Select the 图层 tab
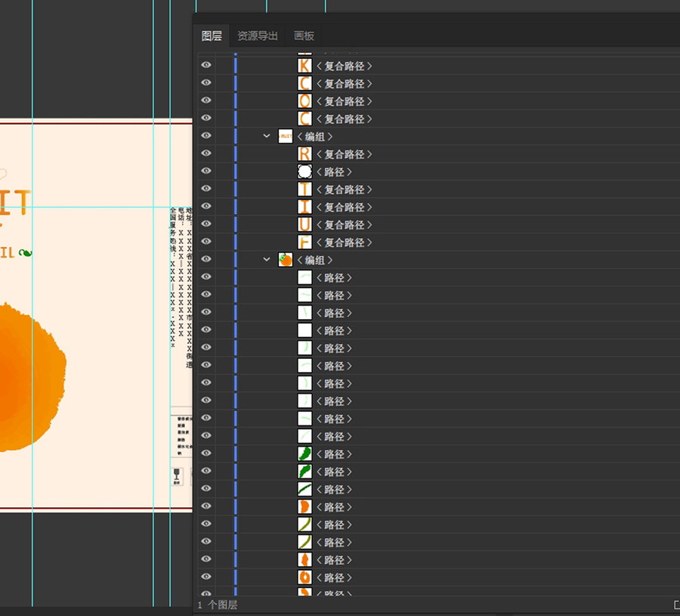Screen dimensions: 680x616 (x=212, y=36)
